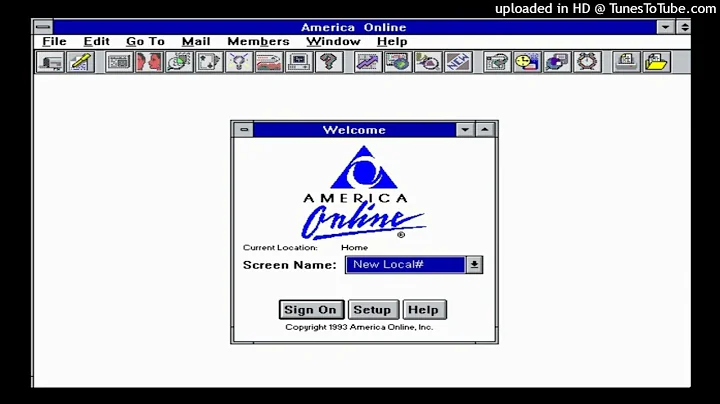The width and height of the screenshot is (720, 404).
Task: Open the Go To menu
Action: click(x=145, y=41)
